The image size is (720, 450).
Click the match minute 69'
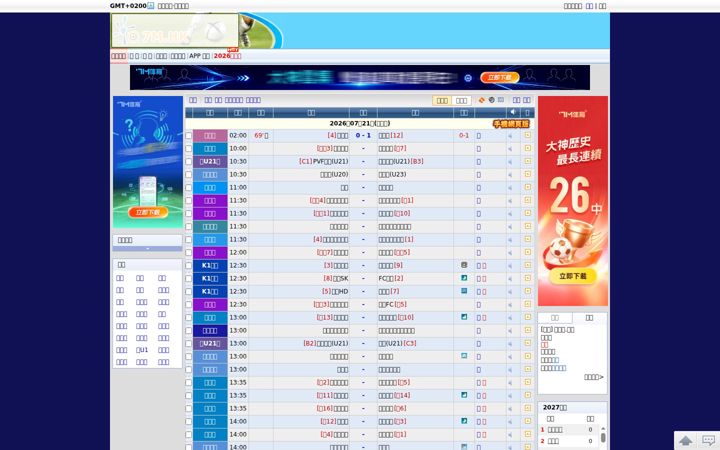(261, 135)
